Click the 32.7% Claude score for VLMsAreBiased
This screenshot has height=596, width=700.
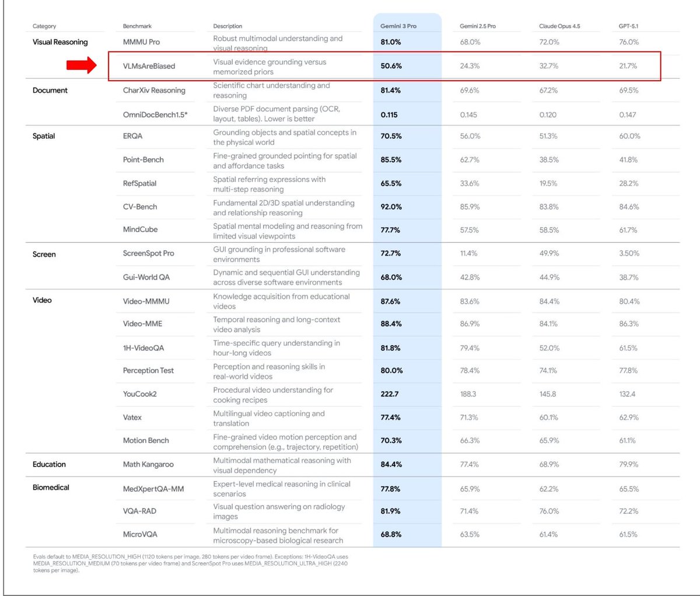click(x=549, y=66)
